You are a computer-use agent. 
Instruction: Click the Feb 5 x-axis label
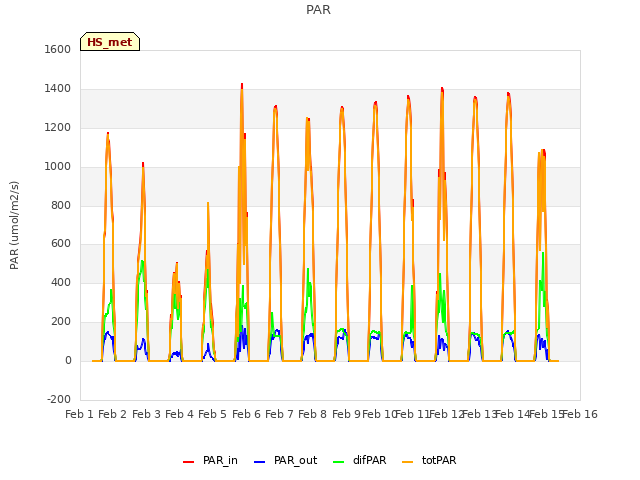(213, 414)
